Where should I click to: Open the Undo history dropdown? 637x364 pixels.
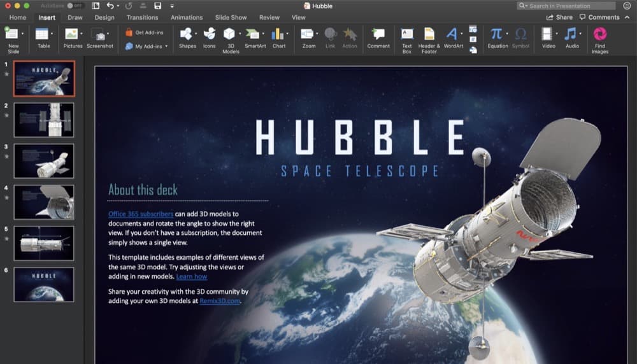(118, 6)
